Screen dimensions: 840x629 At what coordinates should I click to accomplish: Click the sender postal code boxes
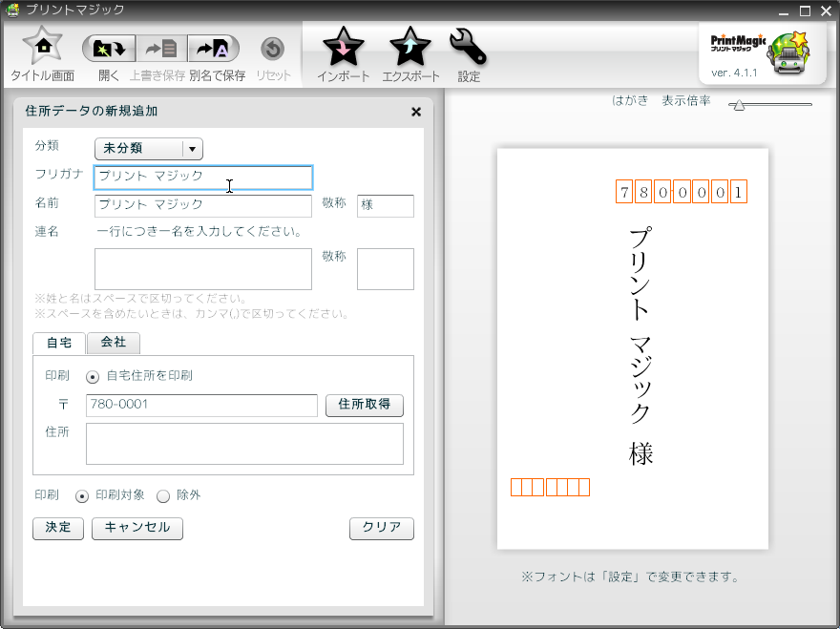point(550,488)
